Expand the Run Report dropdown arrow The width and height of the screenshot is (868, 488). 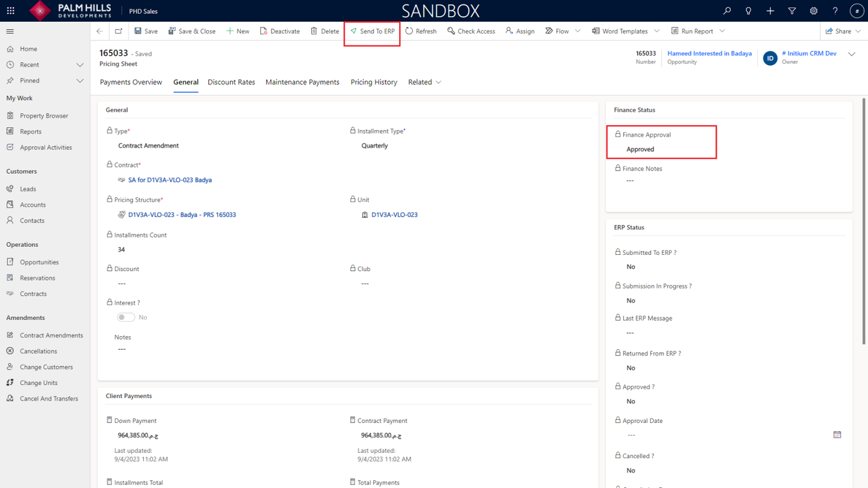[722, 31]
